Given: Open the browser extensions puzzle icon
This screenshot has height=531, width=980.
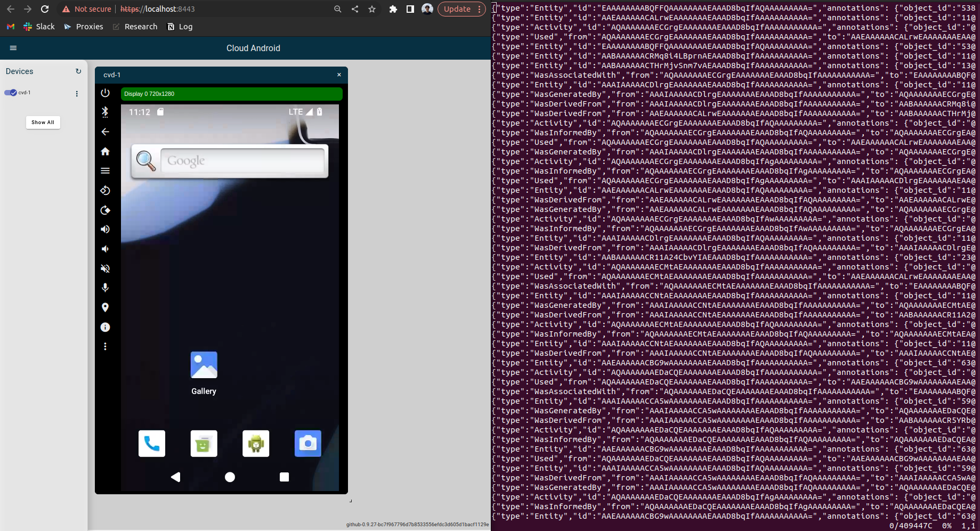Looking at the screenshot, I should (393, 9).
